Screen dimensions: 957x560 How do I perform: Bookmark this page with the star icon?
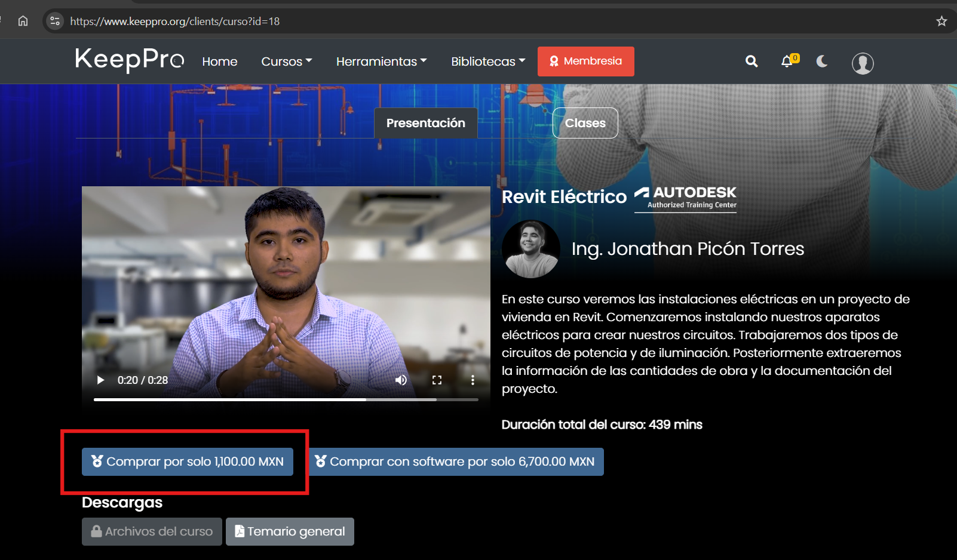click(941, 21)
